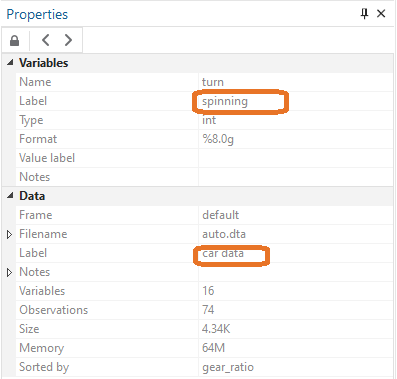
Task: Close the Properties panel
Action: click(381, 14)
